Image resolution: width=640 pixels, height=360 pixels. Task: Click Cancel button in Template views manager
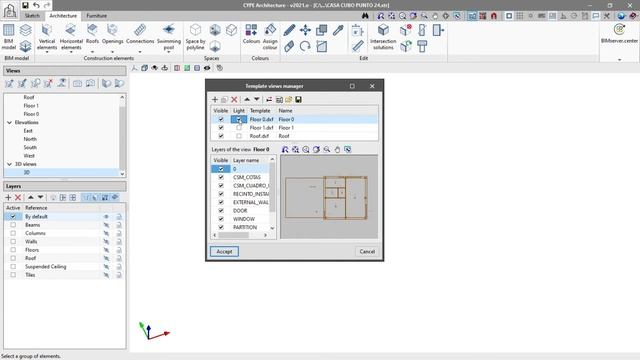pyautogui.click(x=367, y=251)
